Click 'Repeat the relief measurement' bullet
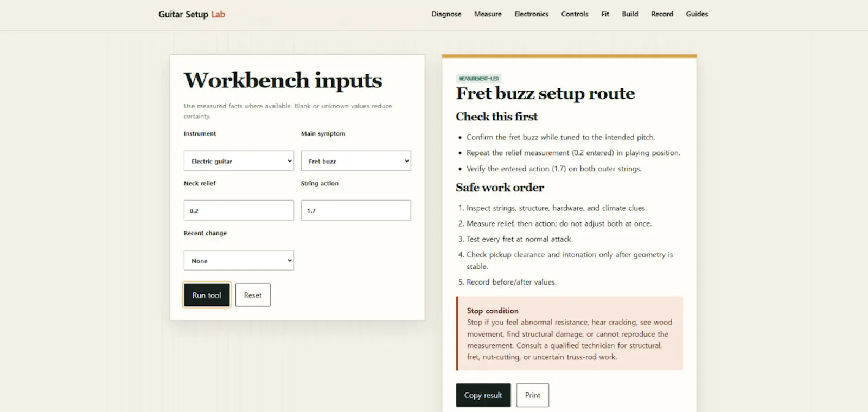868x412 pixels. [x=573, y=153]
